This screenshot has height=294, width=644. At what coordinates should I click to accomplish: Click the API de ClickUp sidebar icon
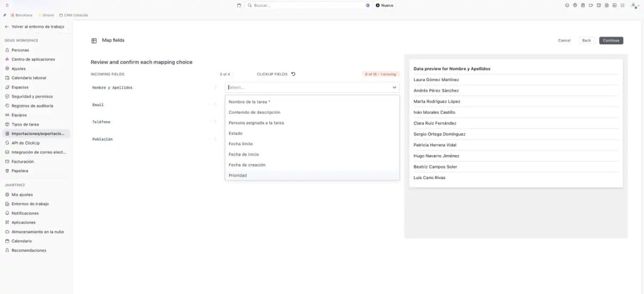[7, 143]
